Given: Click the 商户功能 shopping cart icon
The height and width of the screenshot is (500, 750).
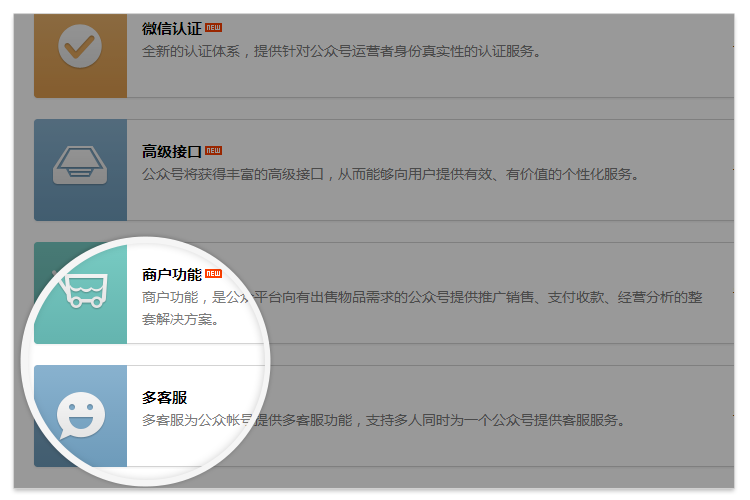Looking at the screenshot, I should click(80, 288).
